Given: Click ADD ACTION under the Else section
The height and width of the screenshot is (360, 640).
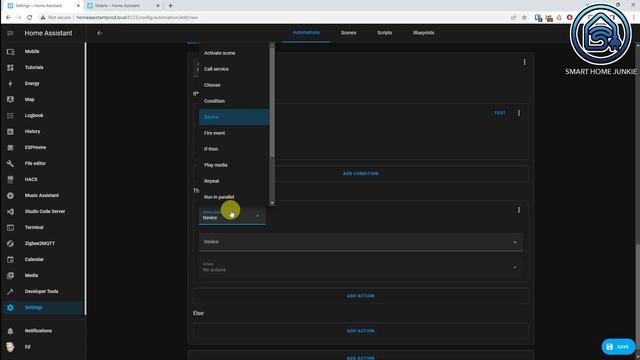Looking at the screenshot, I should point(360,331).
